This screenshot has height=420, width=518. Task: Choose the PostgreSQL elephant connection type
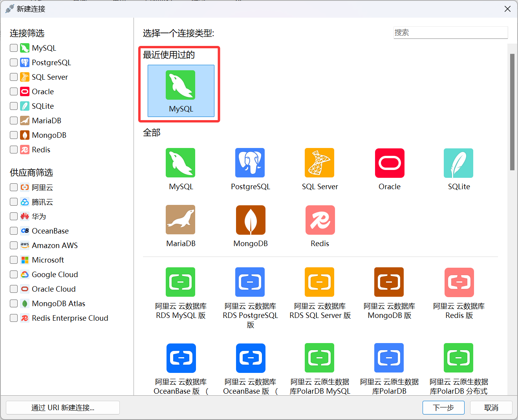250,163
